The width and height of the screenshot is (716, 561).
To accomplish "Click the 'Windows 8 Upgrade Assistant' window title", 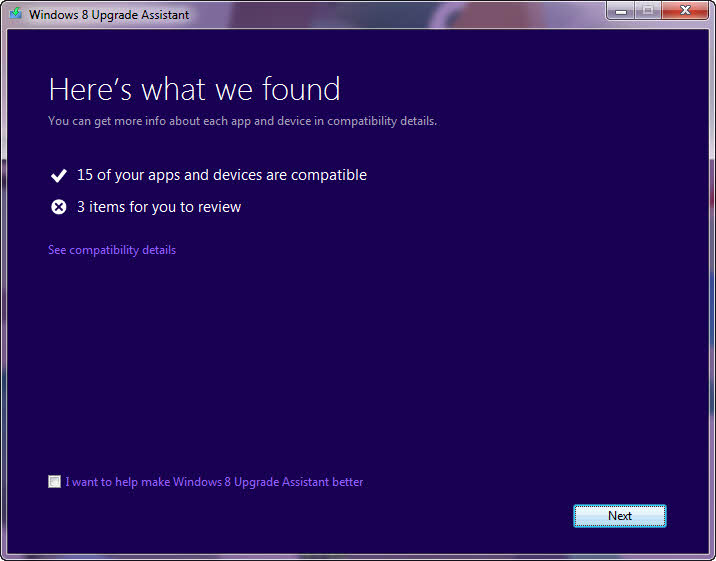I will click(x=109, y=15).
